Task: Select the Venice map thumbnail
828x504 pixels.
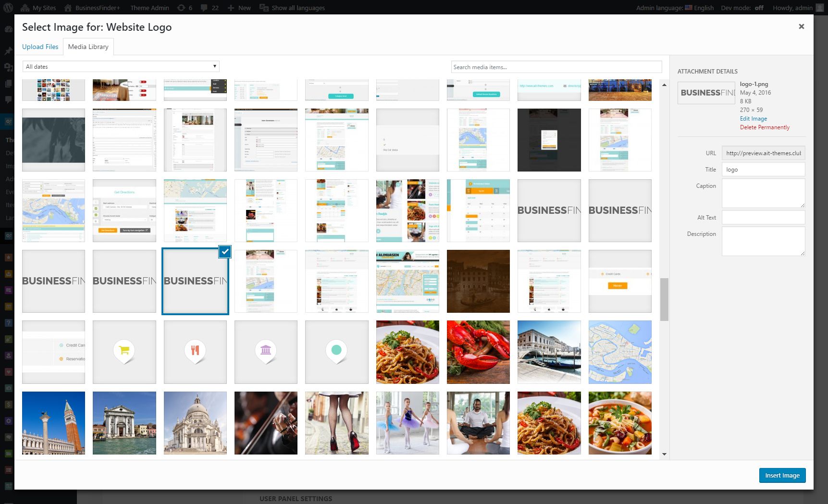Action: (620, 352)
